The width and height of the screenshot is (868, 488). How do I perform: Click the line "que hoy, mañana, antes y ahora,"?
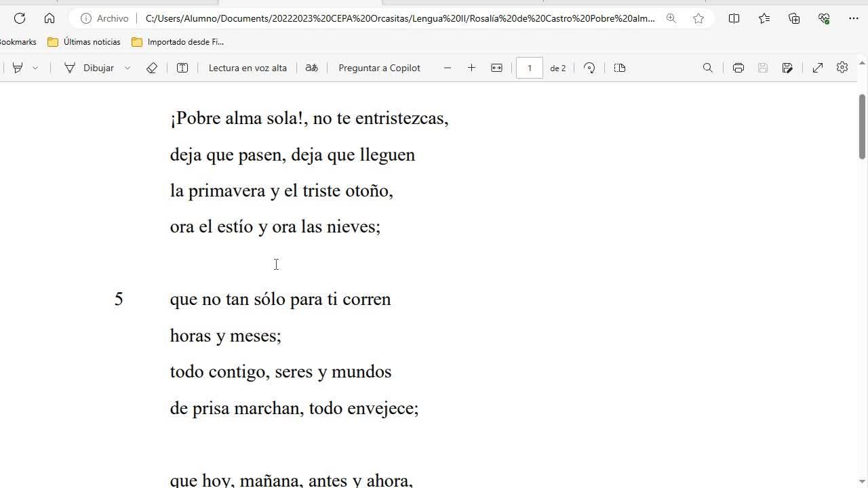tap(292, 480)
